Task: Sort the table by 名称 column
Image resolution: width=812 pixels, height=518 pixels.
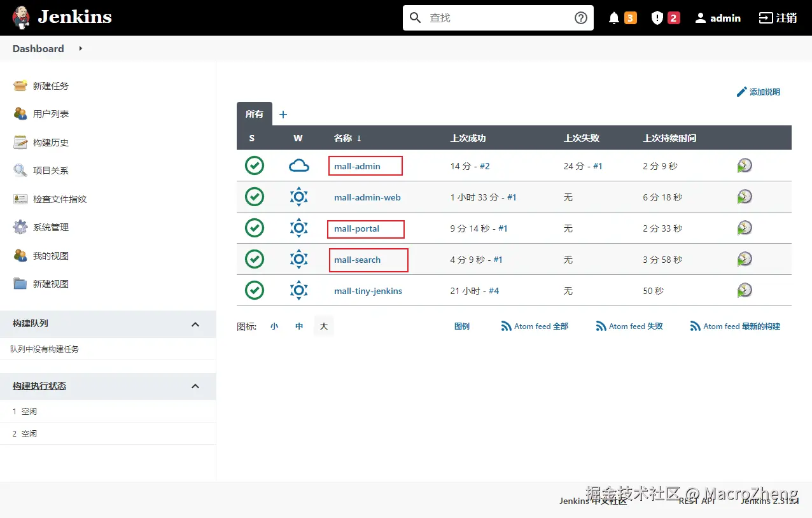Action: click(347, 138)
